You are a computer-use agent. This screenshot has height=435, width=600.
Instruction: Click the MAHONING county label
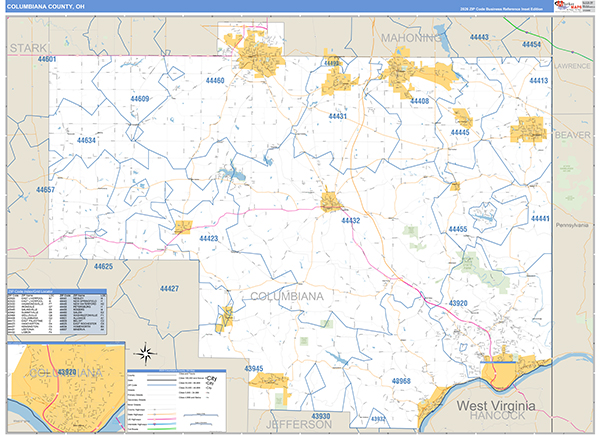click(411, 38)
